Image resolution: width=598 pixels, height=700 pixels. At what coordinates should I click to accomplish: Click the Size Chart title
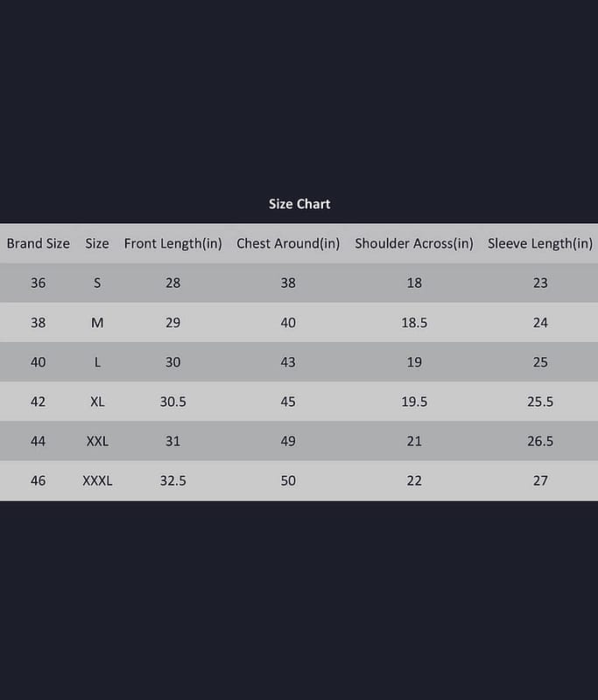click(299, 204)
